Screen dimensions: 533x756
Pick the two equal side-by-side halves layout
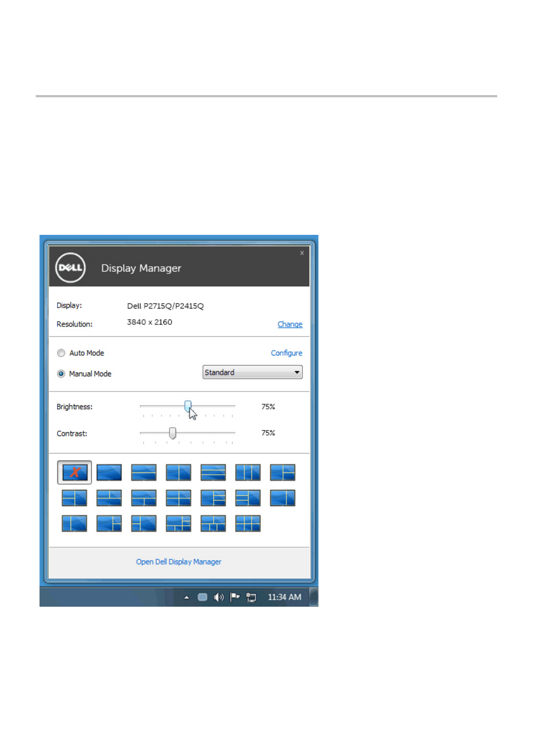pos(178,472)
